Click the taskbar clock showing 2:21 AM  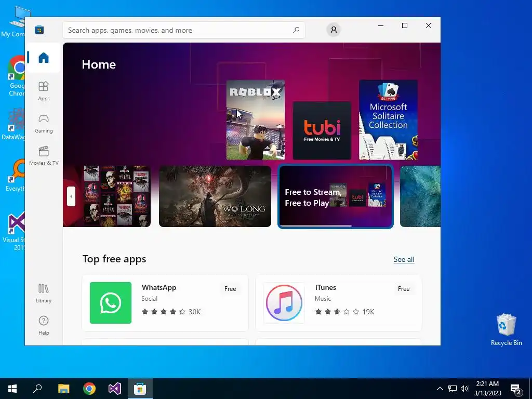pos(487,389)
